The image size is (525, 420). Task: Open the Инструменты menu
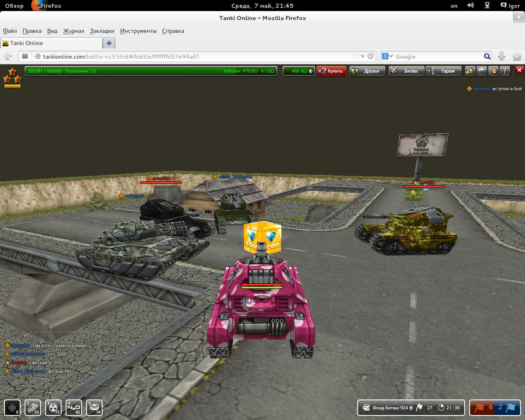[x=138, y=31]
